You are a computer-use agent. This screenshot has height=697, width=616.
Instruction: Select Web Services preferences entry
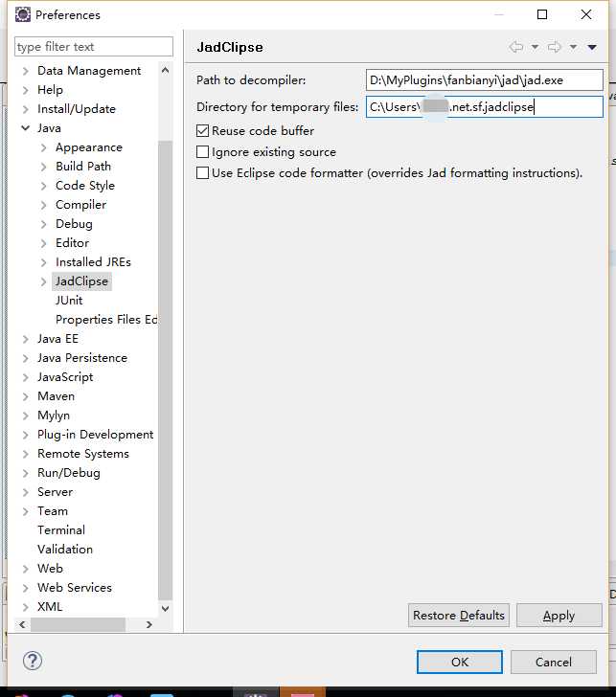(x=75, y=587)
